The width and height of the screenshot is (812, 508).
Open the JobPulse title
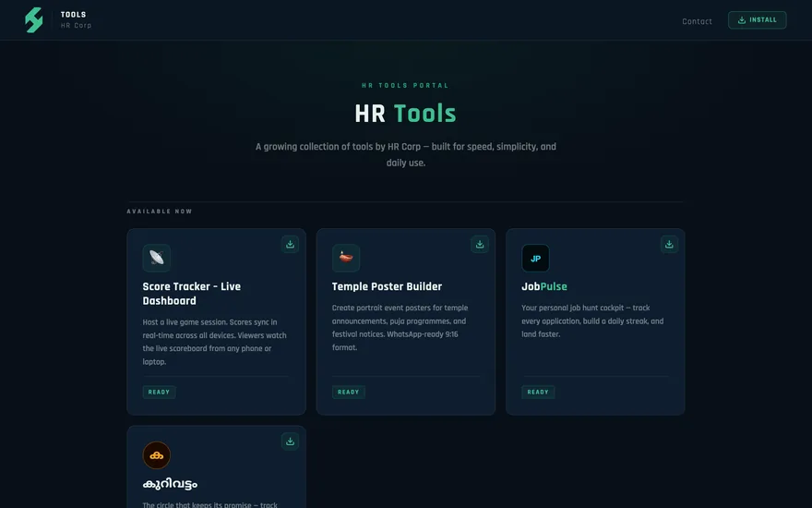[544, 286]
